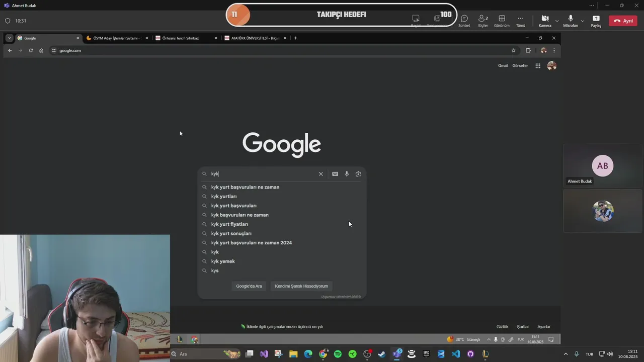Open Visual Studio Code from taskbar
Viewport: 644px width, 362px height.
(456, 354)
